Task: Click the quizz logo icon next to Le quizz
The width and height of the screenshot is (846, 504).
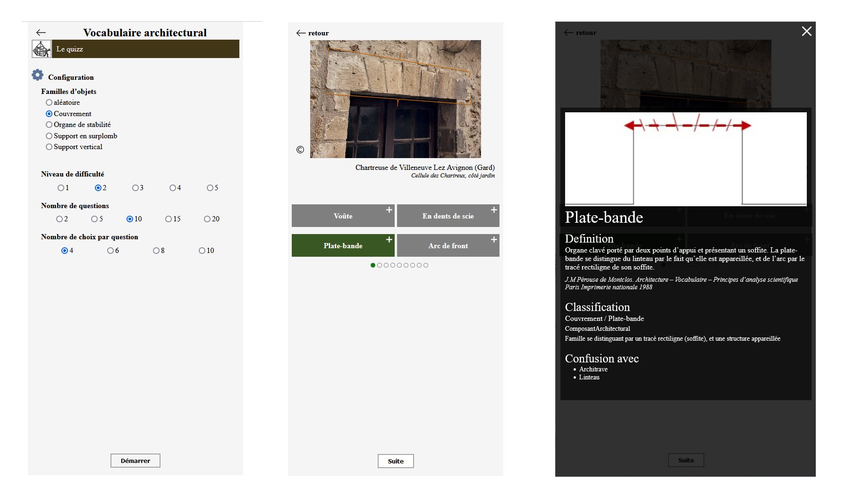Action: point(42,49)
